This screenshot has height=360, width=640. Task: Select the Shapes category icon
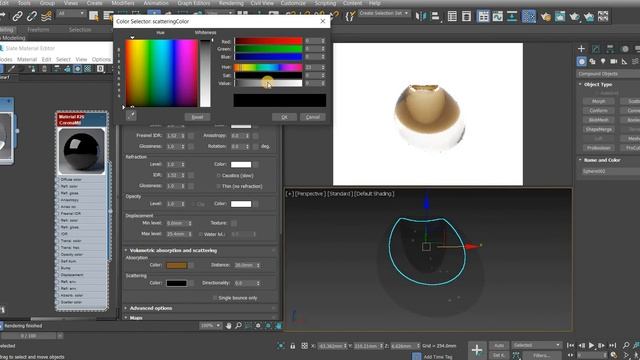[592, 62]
